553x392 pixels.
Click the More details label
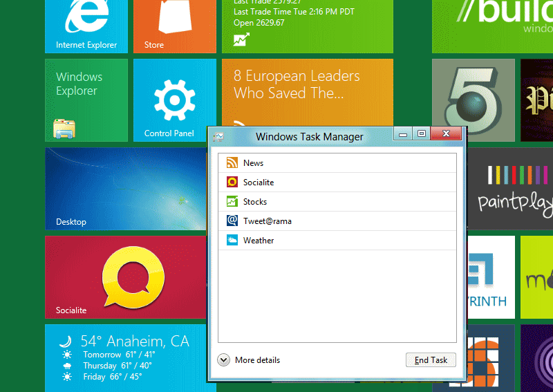pos(257,360)
